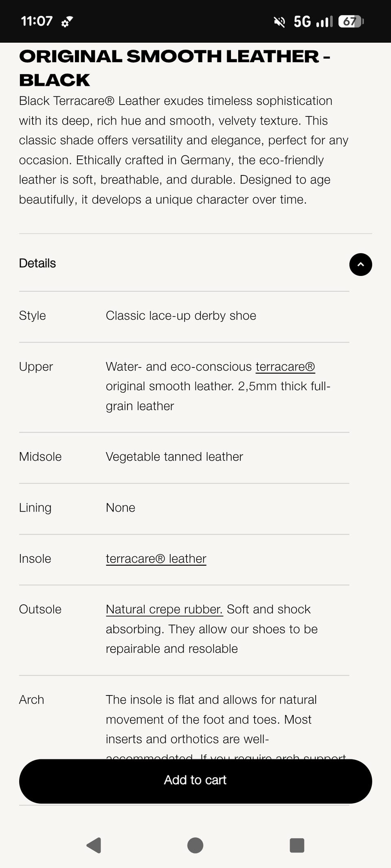
Task: Tap the Android back navigation icon
Action: tap(94, 845)
